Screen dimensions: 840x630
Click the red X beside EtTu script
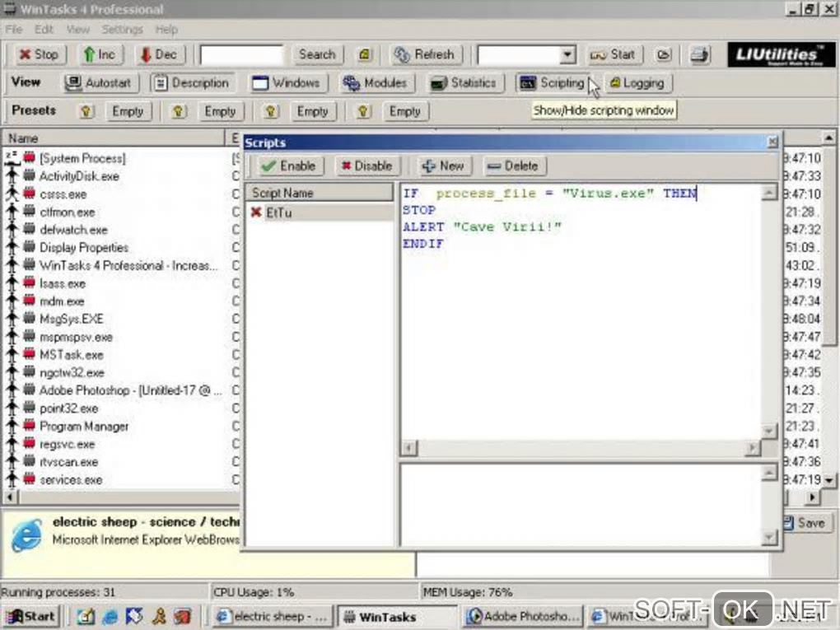[256, 212]
